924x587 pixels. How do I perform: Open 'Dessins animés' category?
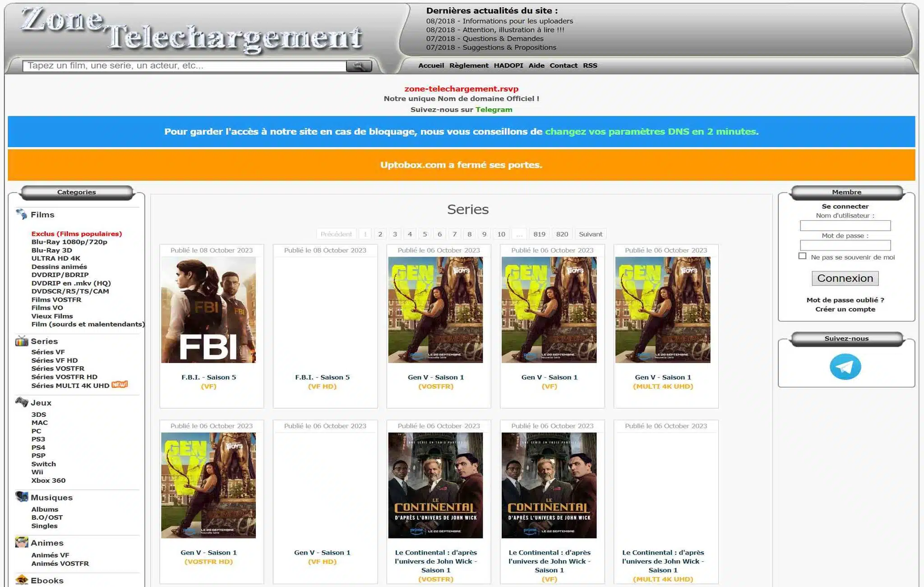coord(59,267)
